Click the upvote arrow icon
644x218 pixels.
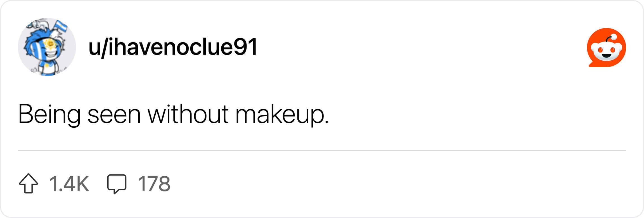point(29,184)
